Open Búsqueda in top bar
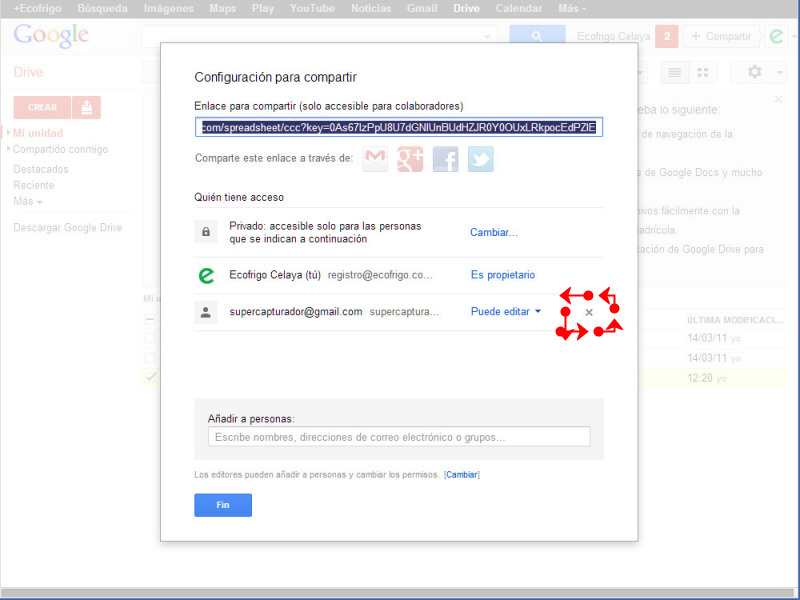 102,9
